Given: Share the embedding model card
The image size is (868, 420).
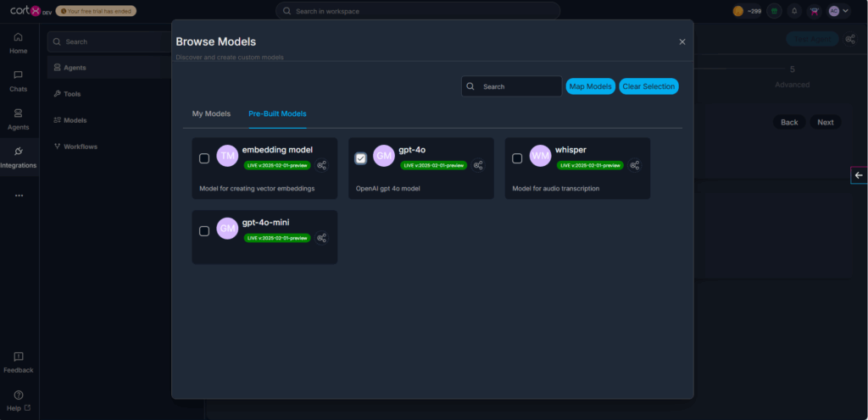Looking at the screenshot, I should click(x=321, y=165).
